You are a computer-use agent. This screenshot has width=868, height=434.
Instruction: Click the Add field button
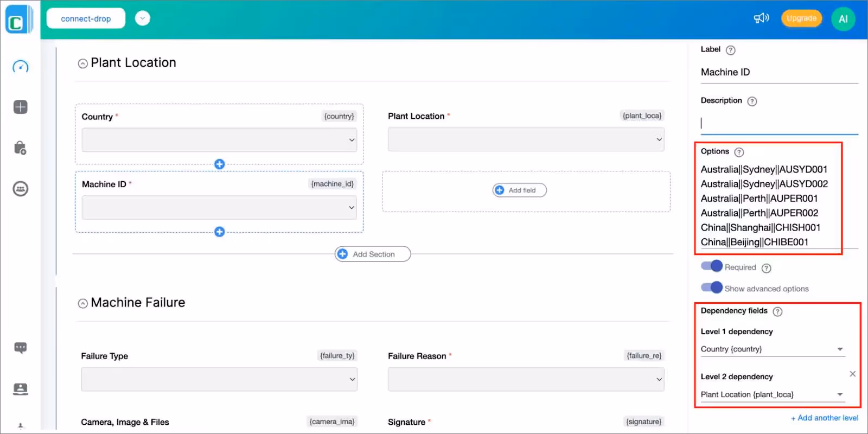519,190
